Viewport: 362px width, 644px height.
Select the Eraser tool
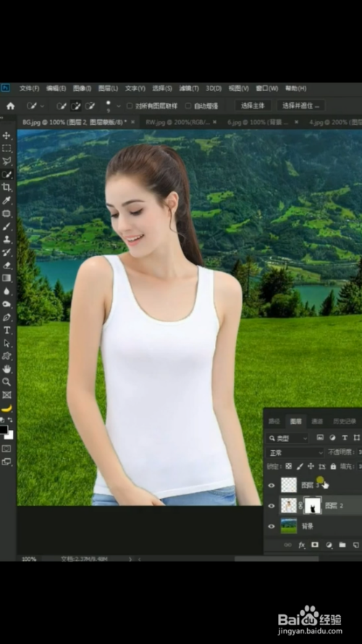[x=7, y=266]
